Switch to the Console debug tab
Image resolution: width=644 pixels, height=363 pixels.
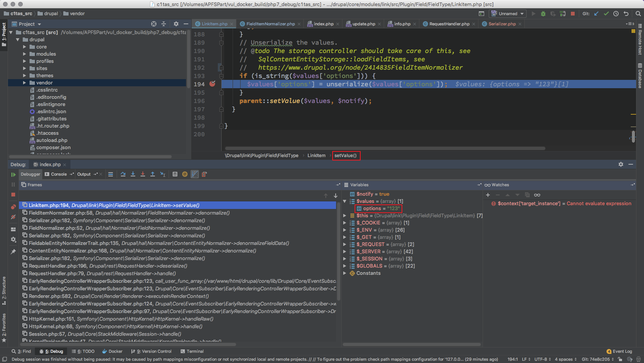click(56, 174)
